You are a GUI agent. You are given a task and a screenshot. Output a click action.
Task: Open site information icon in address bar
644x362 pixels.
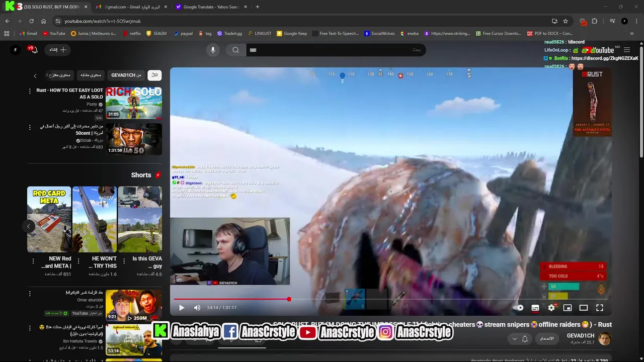click(58, 21)
